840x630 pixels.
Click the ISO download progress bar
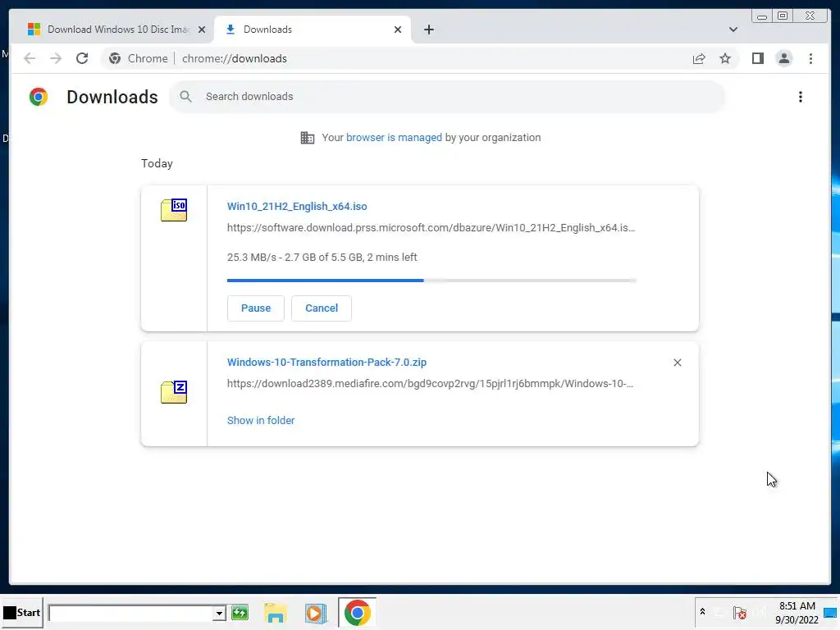(431, 281)
